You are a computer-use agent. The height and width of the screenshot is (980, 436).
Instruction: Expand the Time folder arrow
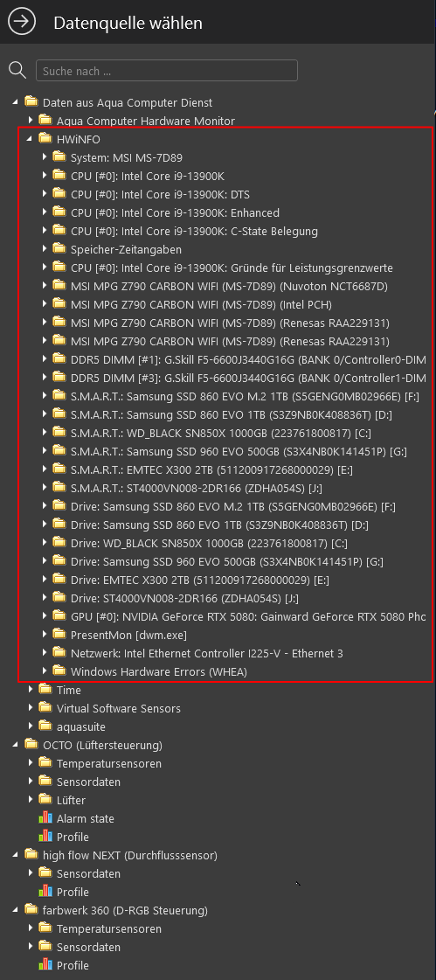30,690
